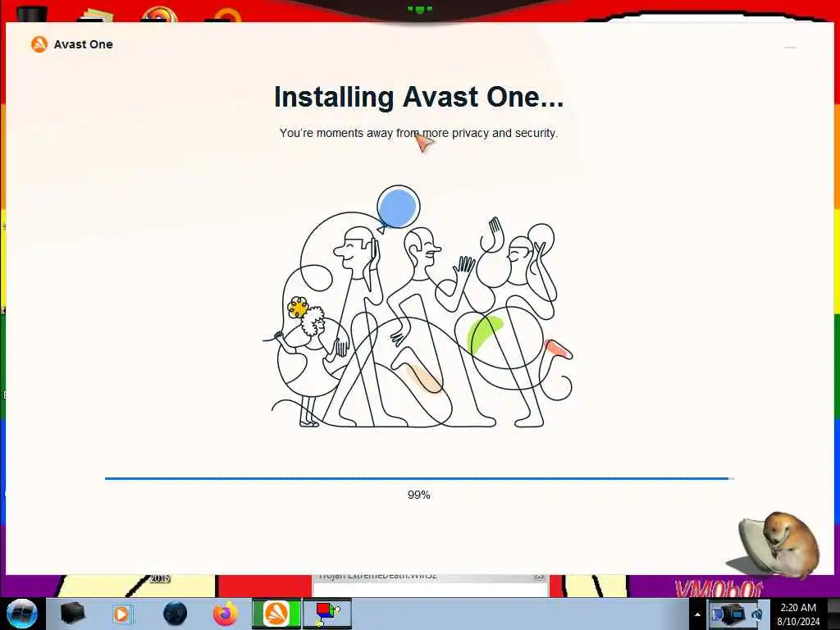Click the show desktop strip on taskbar

[x=833, y=614]
